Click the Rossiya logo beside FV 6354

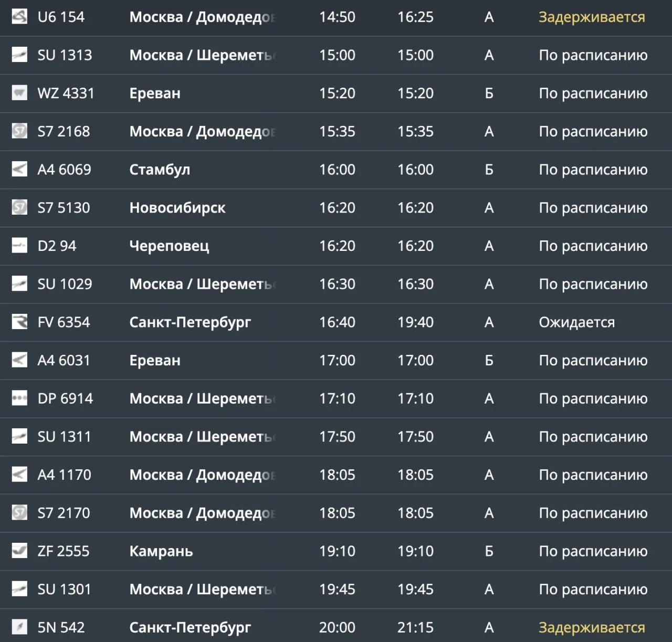tap(19, 322)
